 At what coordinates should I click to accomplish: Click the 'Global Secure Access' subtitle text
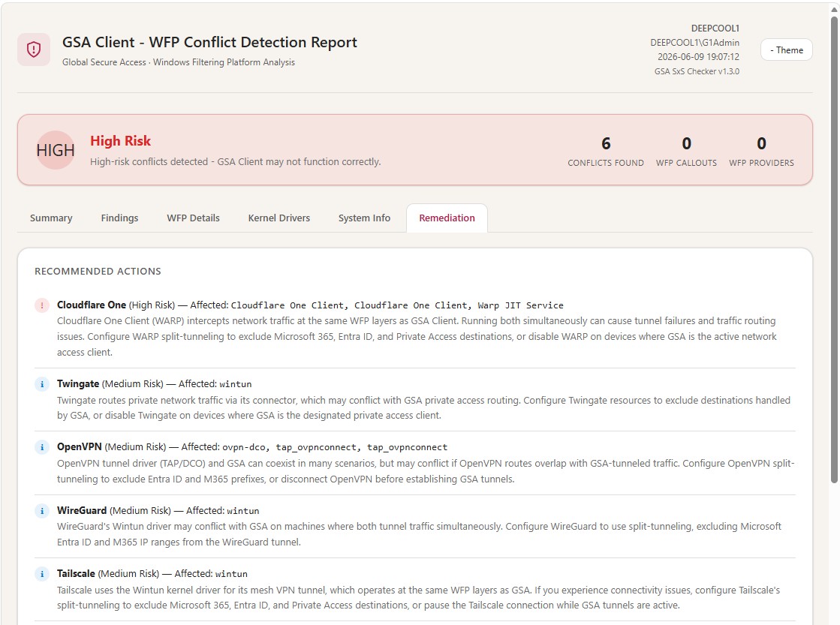click(x=104, y=62)
